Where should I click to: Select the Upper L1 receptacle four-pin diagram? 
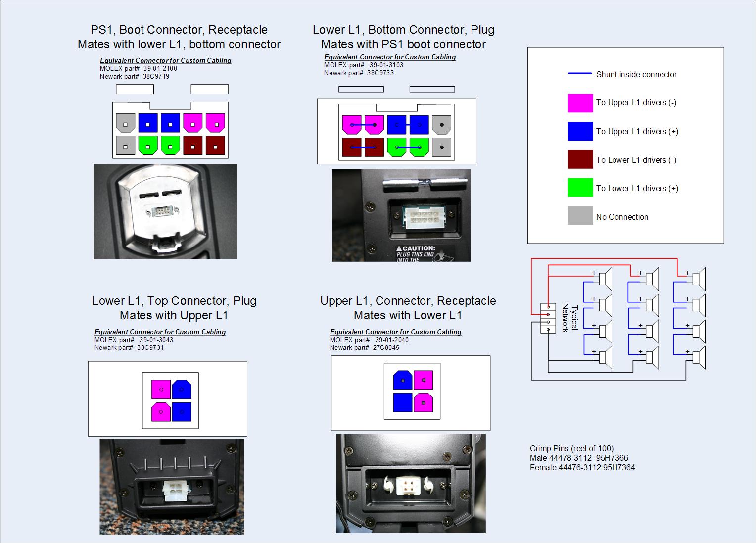[412, 391]
